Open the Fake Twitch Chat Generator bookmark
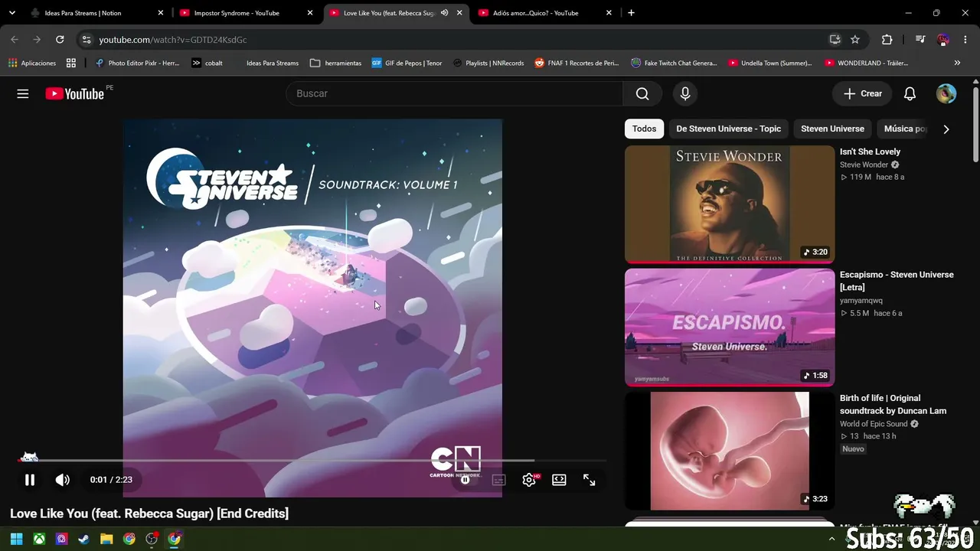This screenshot has width=980, height=551. [674, 63]
